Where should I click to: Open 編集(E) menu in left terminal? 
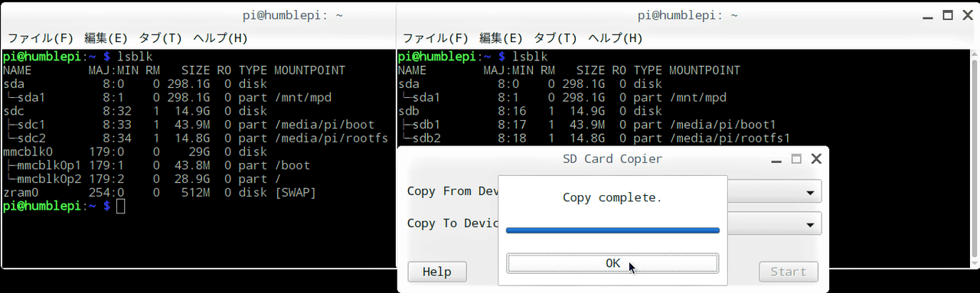click(x=106, y=37)
